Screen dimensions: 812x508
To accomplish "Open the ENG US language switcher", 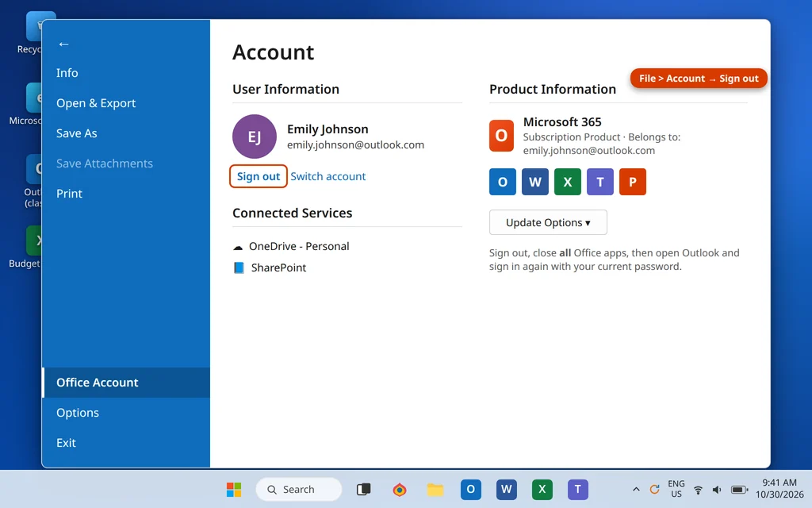I will point(676,489).
